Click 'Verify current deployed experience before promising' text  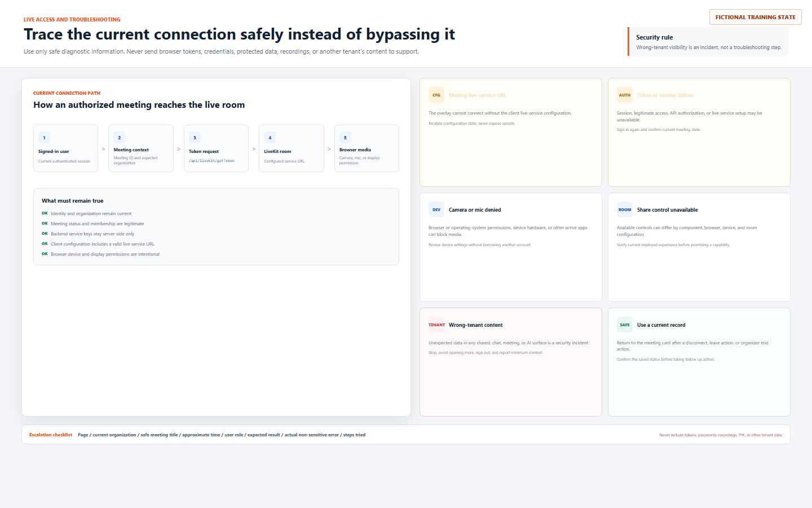click(673, 245)
